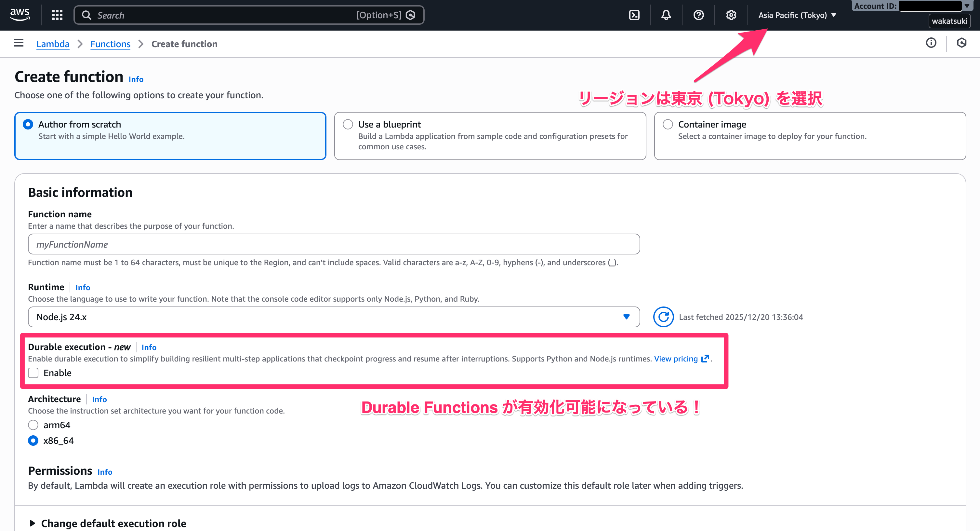Select arm64 architecture

33,425
